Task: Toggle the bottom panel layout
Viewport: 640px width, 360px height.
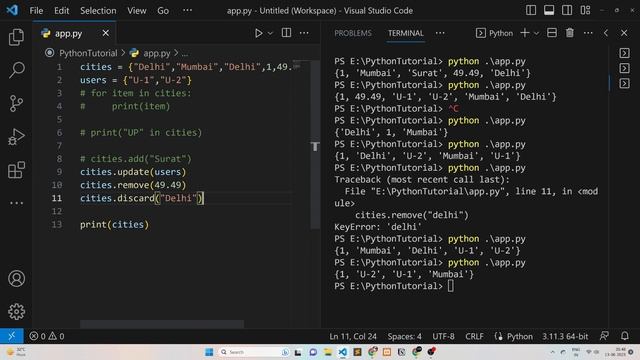Action: [x=549, y=10]
